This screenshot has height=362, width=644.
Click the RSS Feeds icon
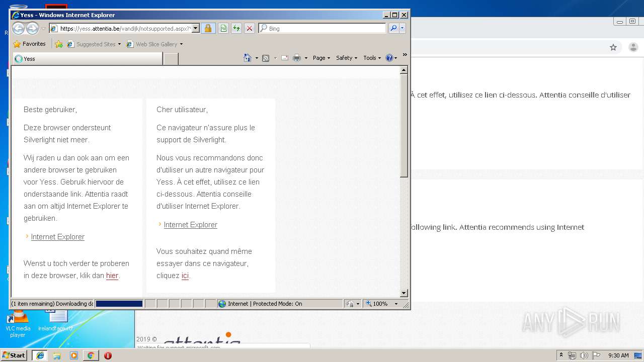tap(266, 58)
